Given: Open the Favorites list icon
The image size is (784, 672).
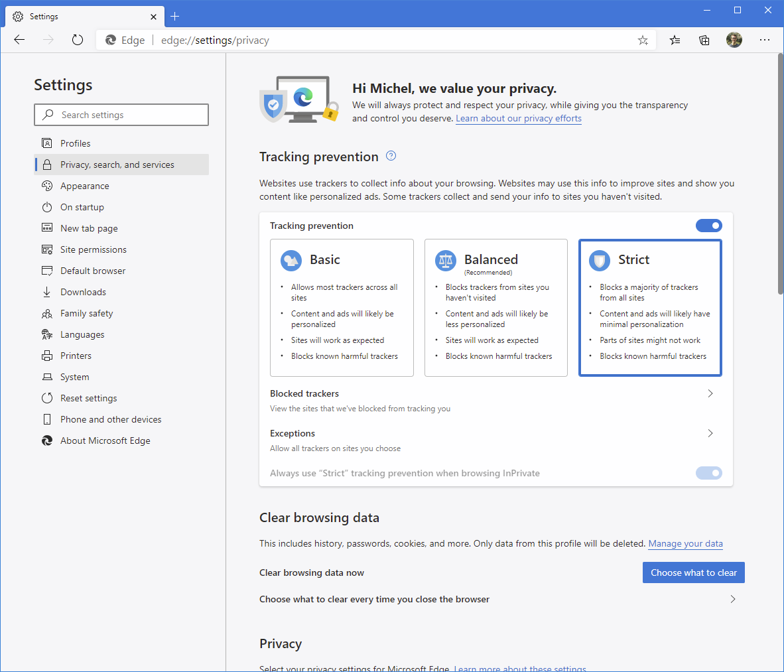Looking at the screenshot, I should (x=675, y=40).
